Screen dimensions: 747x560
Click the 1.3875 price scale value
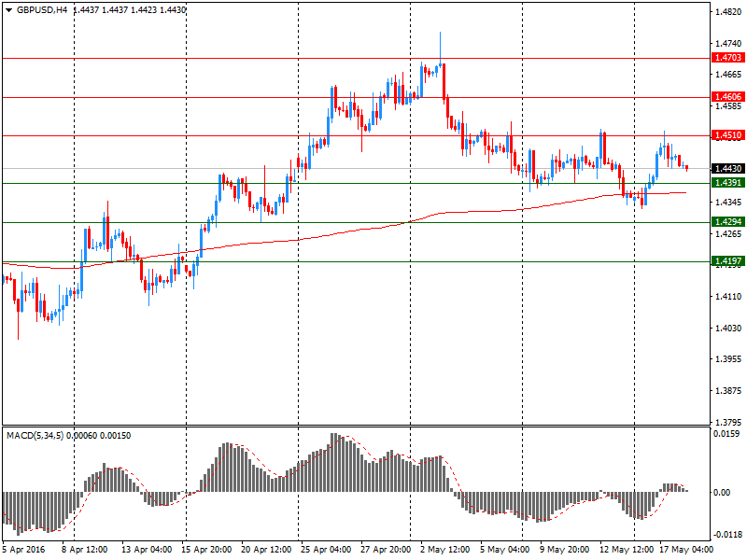pos(729,391)
